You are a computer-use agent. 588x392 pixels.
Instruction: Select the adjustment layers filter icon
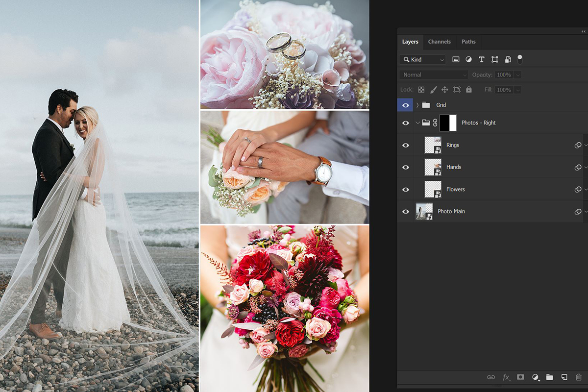coord(468,59)
